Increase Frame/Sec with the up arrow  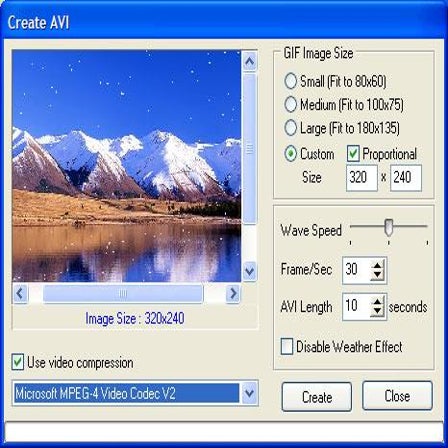click(377, 266)
